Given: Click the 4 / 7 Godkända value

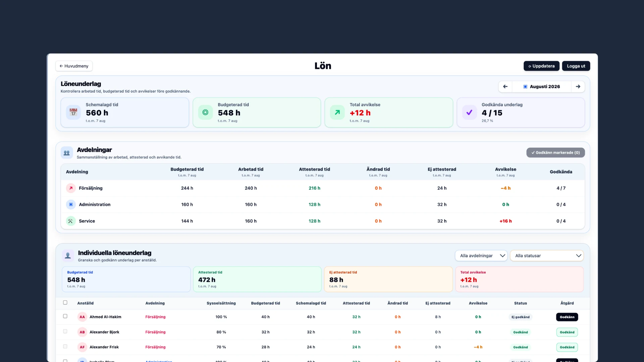Looking at the screenshot, I should click(x=561, y=188).
